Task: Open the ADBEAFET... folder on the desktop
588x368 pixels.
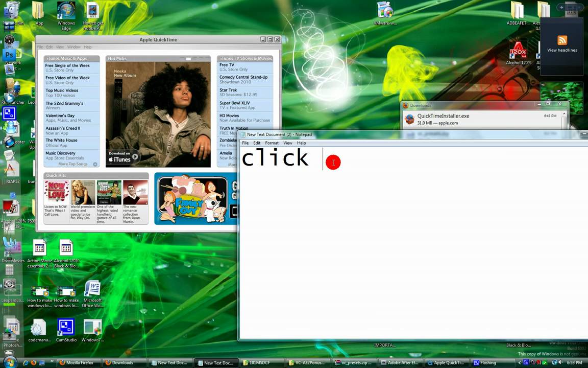Action: (x=518, y=11)
